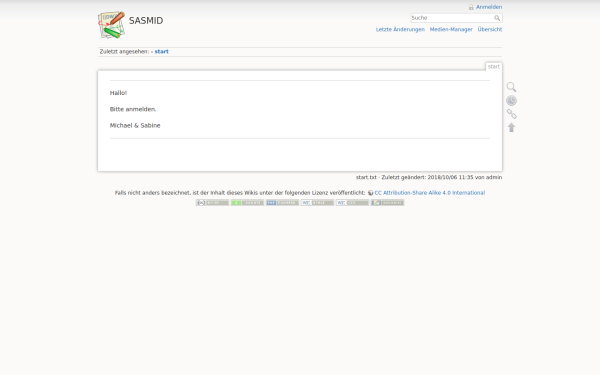
Task: Click the magnifier search submit button
Action: point(497,18)
